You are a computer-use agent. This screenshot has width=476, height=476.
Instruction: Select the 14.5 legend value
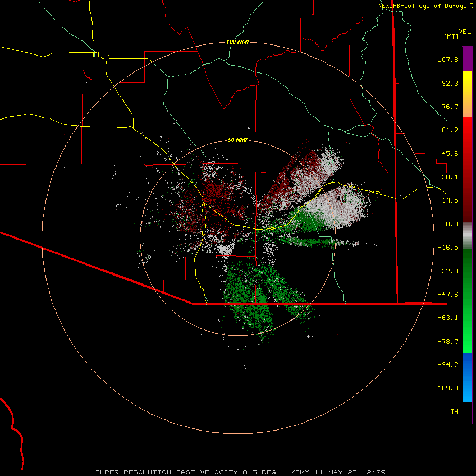click(x=450, y=200)
